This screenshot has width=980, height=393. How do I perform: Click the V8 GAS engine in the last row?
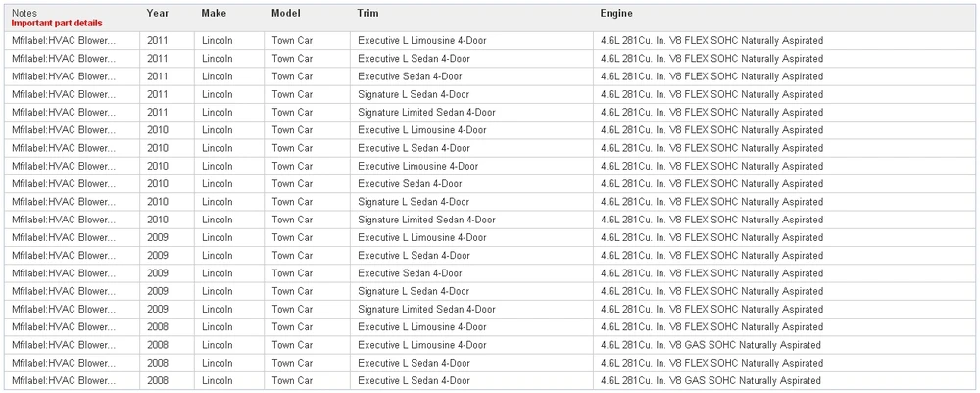710,380
